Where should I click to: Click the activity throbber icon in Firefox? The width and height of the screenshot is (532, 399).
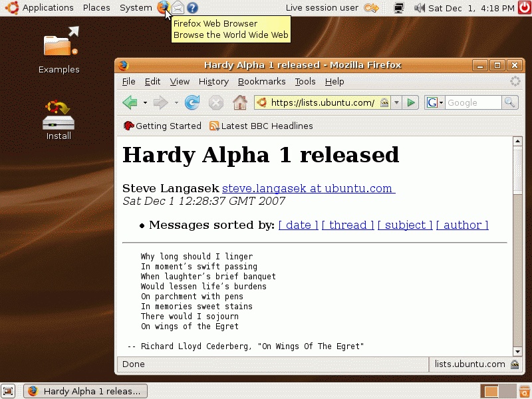click(x=515, y=81)
